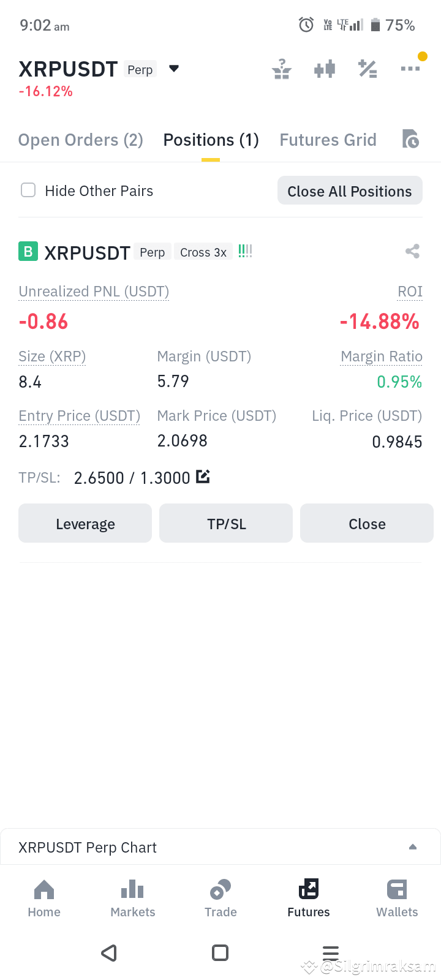
Task: Open the three-dot more options menu
Action: point(410,69)
